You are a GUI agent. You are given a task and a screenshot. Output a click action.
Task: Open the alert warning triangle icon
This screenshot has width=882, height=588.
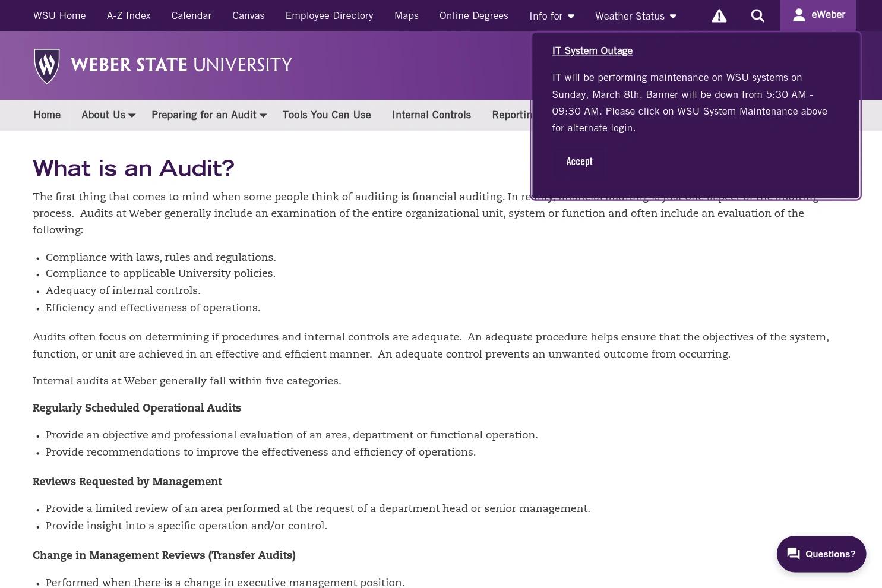coord(719,16)
